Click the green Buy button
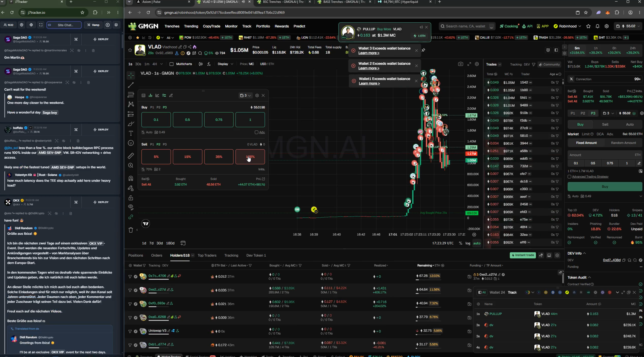The image size is (644, 357). (x=605, y=187)
